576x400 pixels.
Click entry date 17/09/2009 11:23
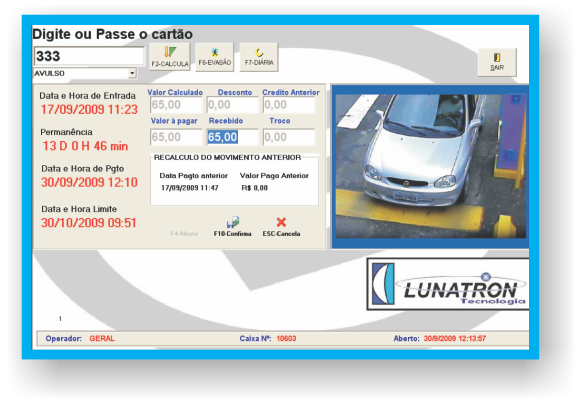click(89, 109)
